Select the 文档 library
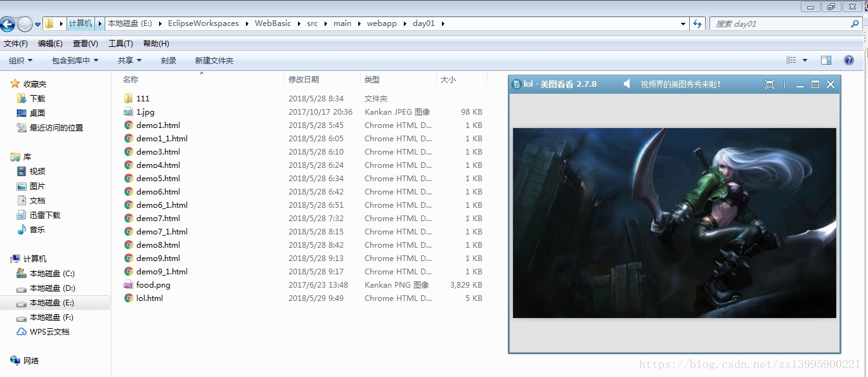The width and height of the screenshot is (868, 377). (x=37, y=200)
